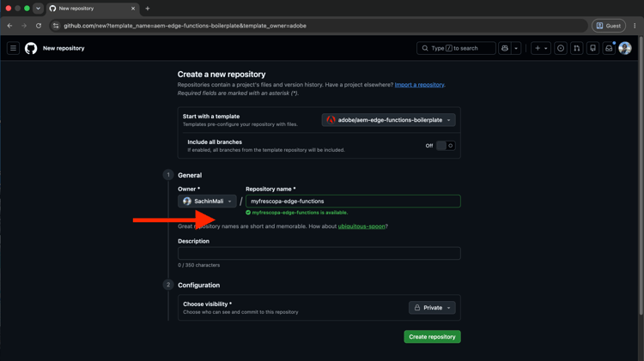Follow the 'Import a repository' link
The image size is (644, 361).
click(x=419, y=85)
